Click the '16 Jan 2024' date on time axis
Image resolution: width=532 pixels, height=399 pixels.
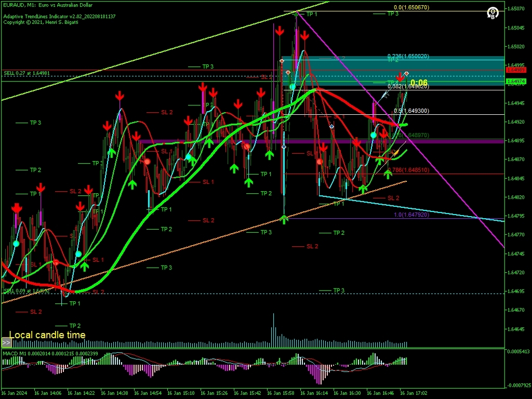click(14, 393)
